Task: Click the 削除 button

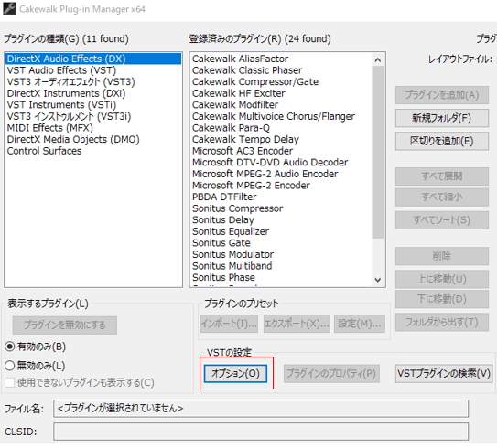Action: click(441, 256)
